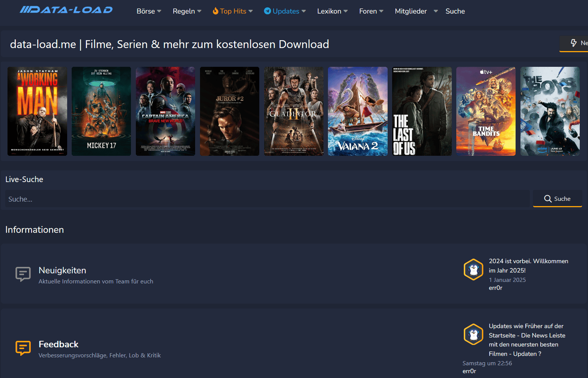Open the Foren menu
The image size is (588, 378).
pyautogui.click(x=368, y=11)
